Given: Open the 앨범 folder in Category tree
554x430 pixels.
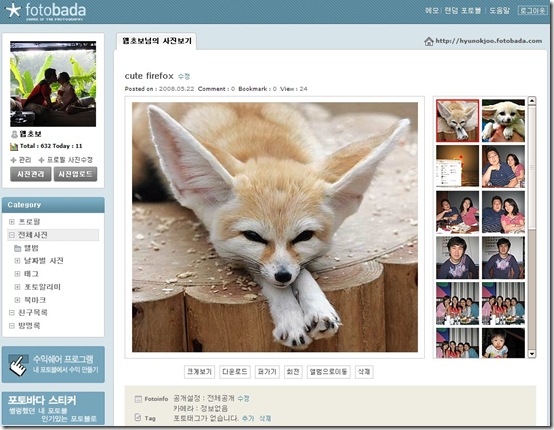Looking at the screenshot, I should 18,248.
